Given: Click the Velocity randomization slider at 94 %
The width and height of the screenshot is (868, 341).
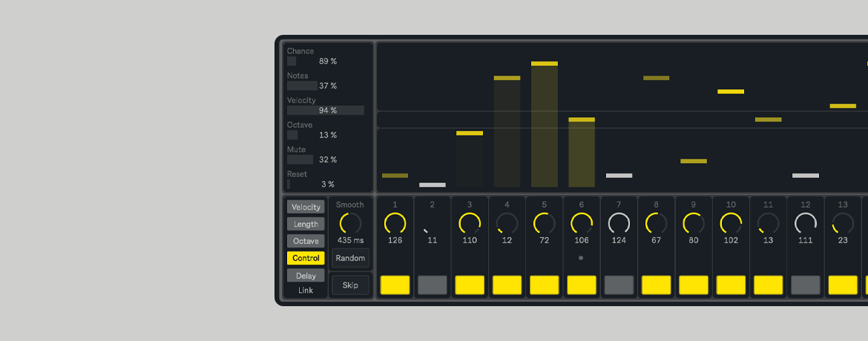Looking at the screenshot, I should 326,110.
